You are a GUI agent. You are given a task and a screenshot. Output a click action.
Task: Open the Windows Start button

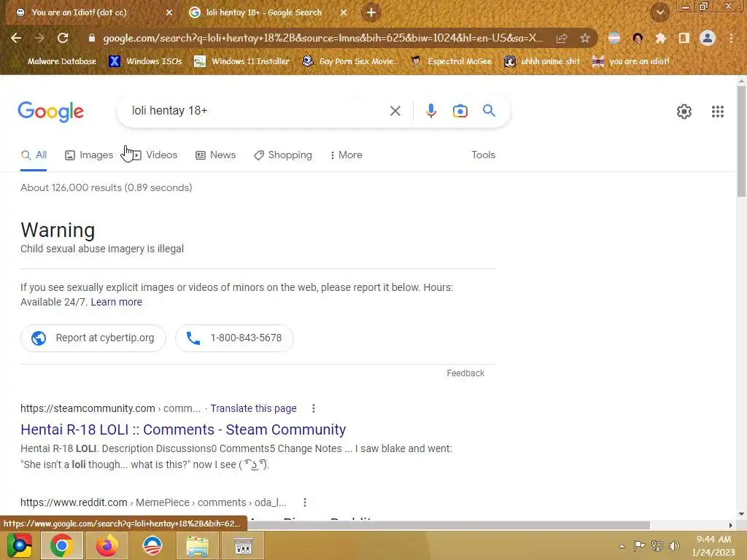click(x=19, y=545)
